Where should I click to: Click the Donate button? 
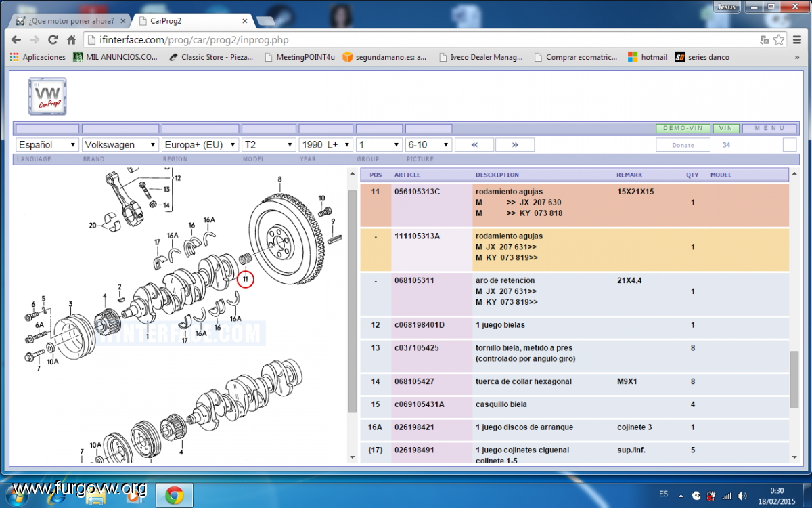[x=683, y=145]
